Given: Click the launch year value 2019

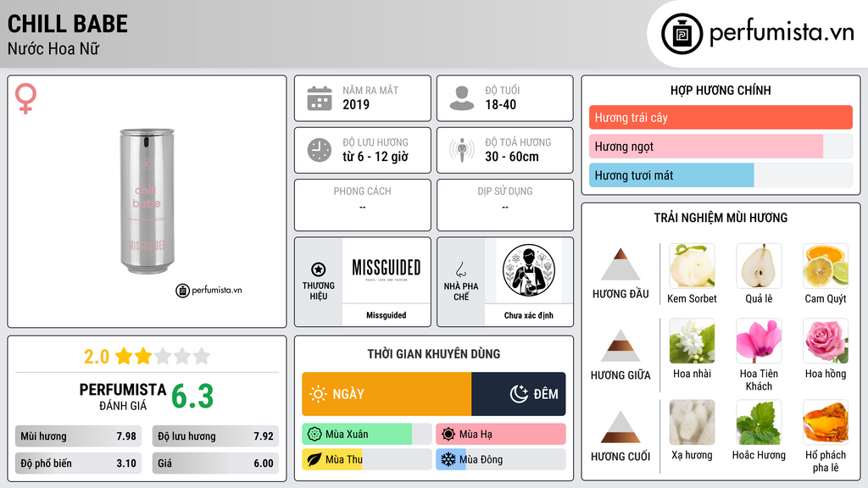Looking at the screenshot, I should (356, 104).
